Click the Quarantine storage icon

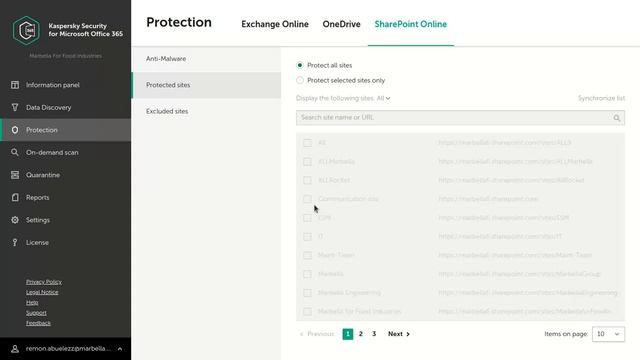(x=15, y=175)
